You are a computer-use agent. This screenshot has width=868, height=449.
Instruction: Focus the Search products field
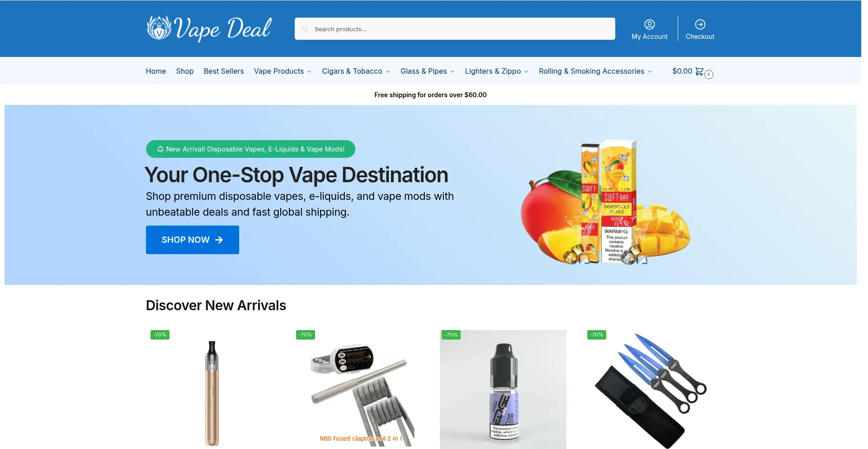[455, 29]
